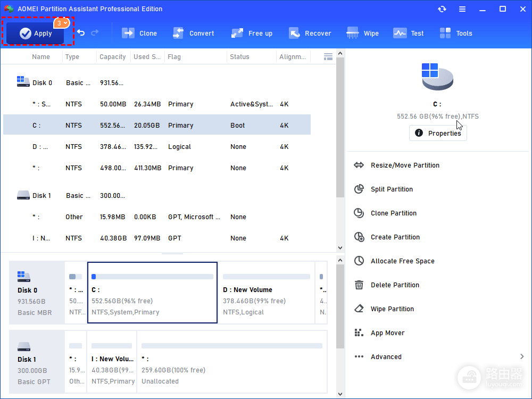Viewport: 532px width, 399px height.
Task: Click the C: drive icon in right panel
Action: 437,77
